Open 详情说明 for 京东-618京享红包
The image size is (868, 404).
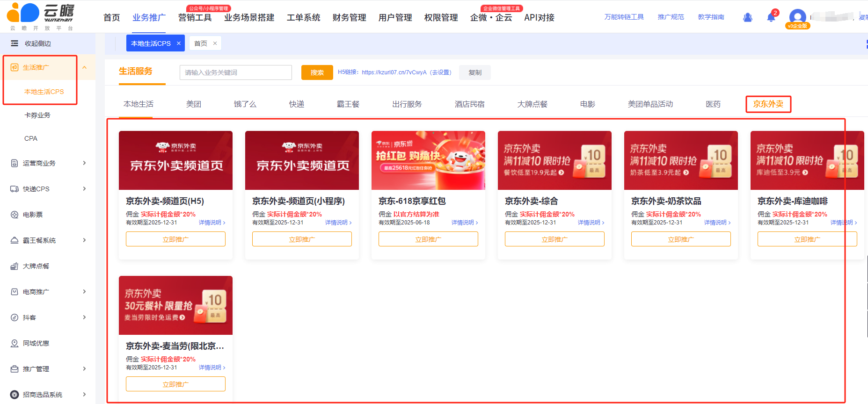pos(465,223)
